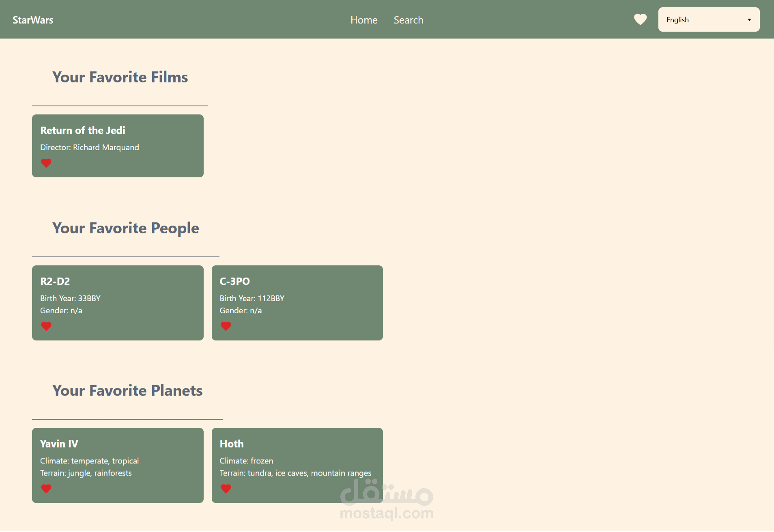The width and height of the screenshot is (774, 532).
Task: Click 'Birth Year: 112BBY' text
Action: click(252, 298)
